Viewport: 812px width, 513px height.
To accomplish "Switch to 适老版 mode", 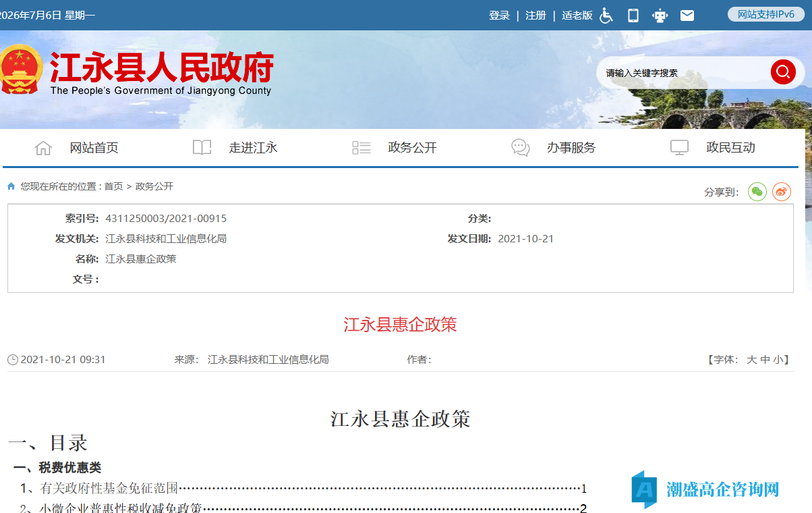I will point(577,15).
